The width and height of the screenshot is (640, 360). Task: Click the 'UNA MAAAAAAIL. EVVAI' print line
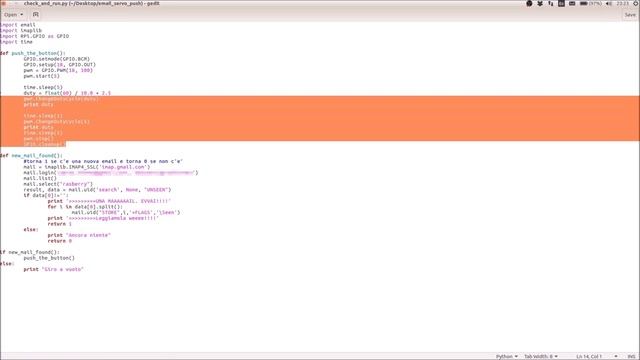pyautogui.click(x=109, y=202)
